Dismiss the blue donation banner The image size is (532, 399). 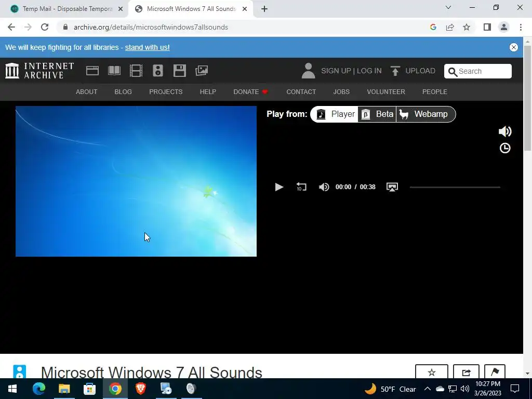pos(514,47)
